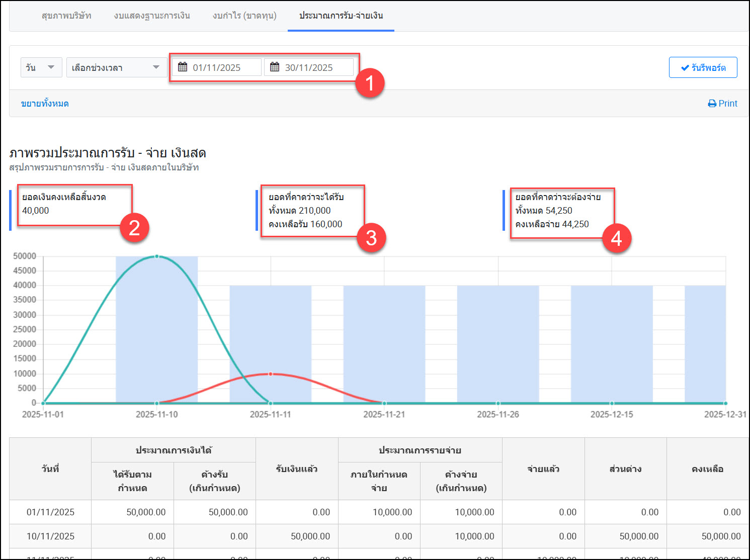
Task: Go to ประมาณการรับ-จ่ายเงิน tab
Action: click(341, 16)
